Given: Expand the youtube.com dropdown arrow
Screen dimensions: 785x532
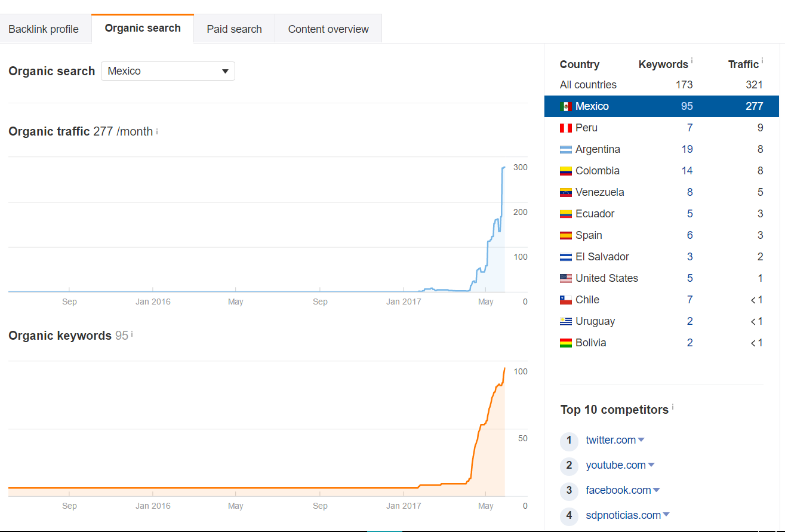Looking at the screenshot, I should pos(651,465).
